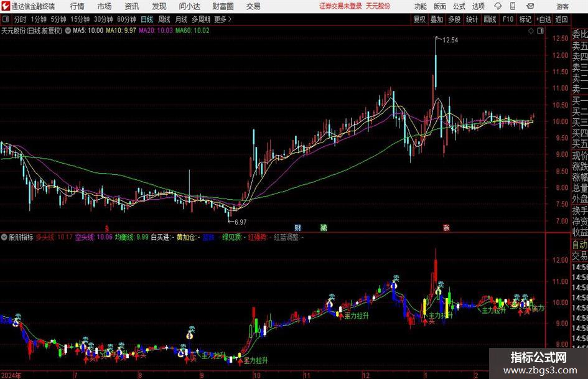This screenshot has height=379, width=588.
Task: Open the 选项 menu
Action: (x=478, y=6)
